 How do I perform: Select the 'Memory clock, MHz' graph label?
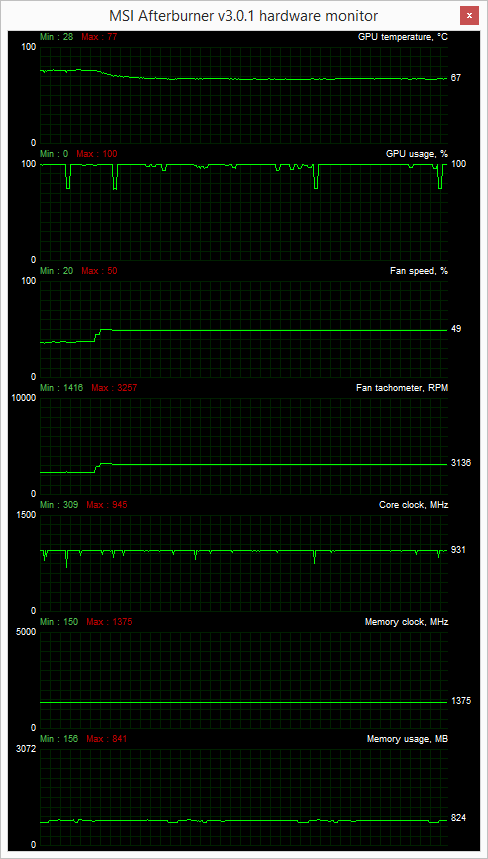click(x=406, y=622)
